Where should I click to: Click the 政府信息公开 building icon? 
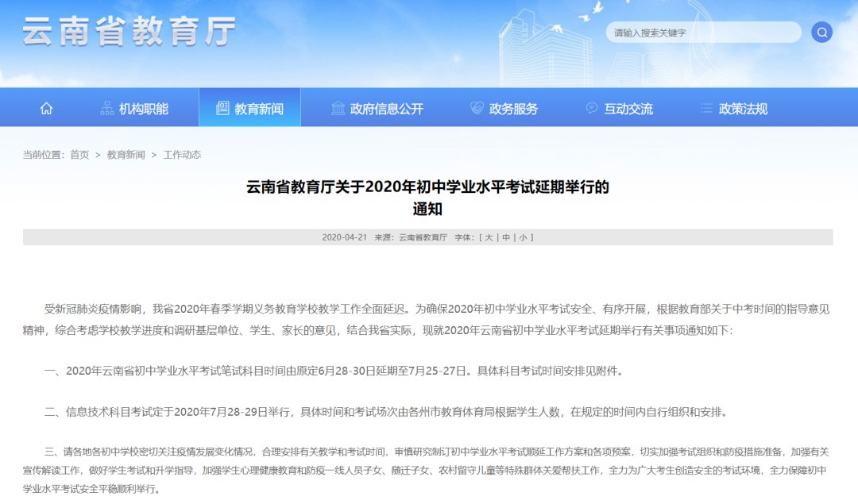click(x=338, y=108)
